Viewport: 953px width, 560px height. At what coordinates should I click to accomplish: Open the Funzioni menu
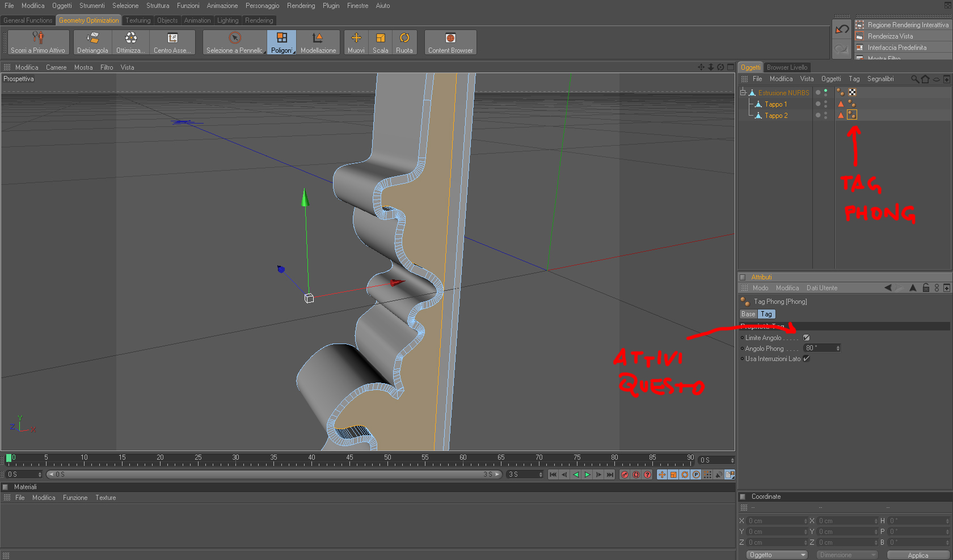coord(188,6)
